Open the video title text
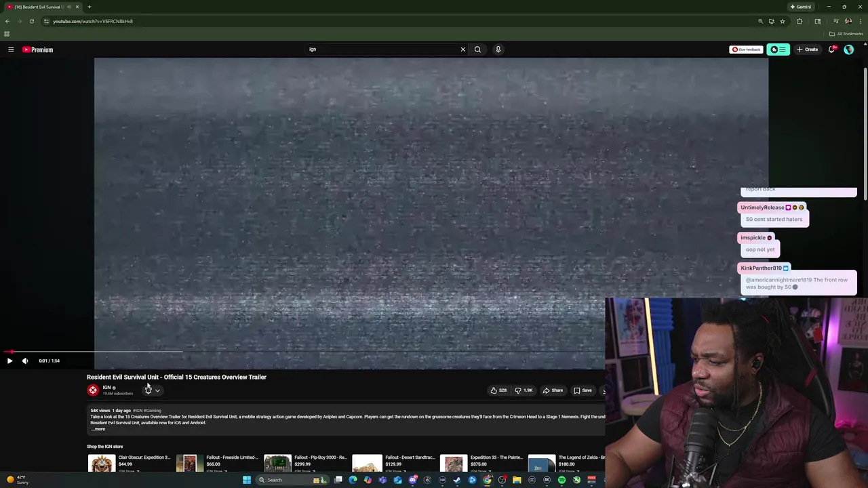 coord(176,377)
